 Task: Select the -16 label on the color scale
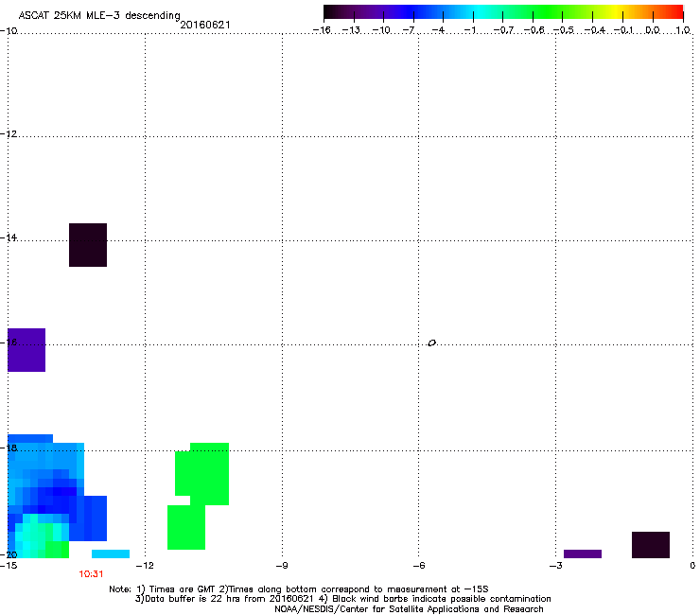322,30
